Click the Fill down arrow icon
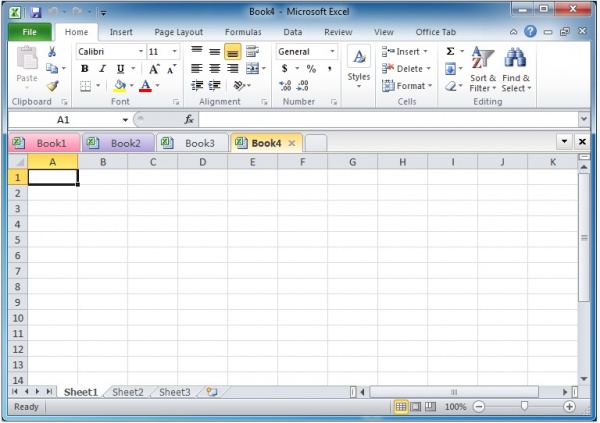 point(450,69)
